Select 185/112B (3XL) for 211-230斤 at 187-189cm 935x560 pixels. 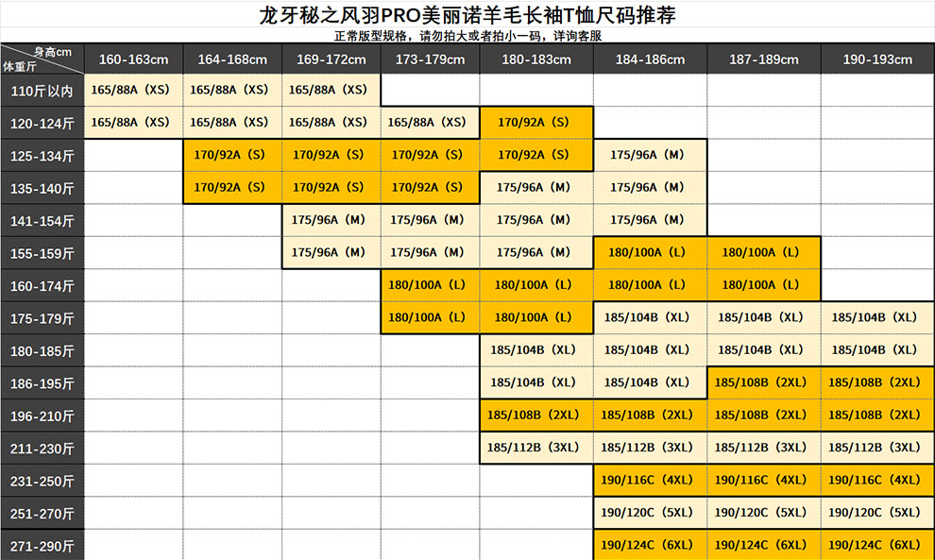764,448
